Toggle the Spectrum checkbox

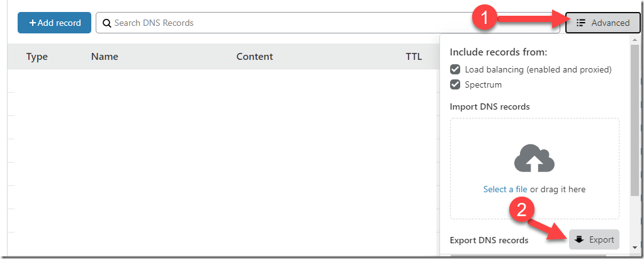455,84
